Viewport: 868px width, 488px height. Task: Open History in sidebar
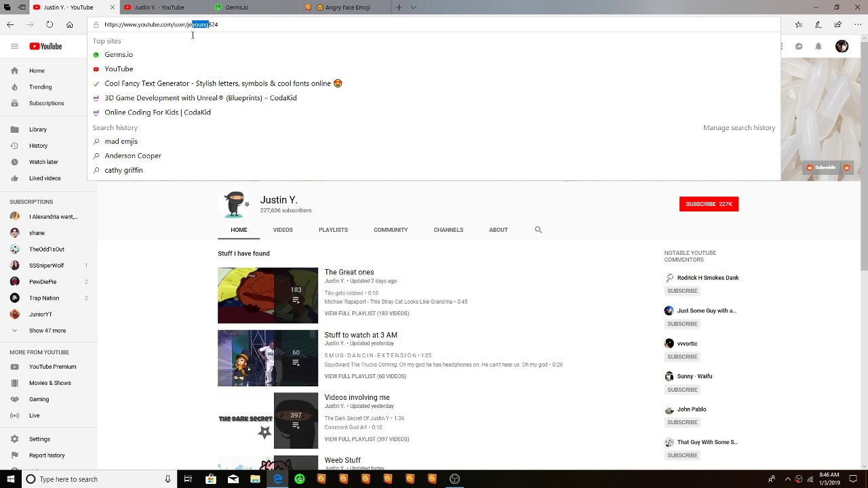click(x=38, y=146)
